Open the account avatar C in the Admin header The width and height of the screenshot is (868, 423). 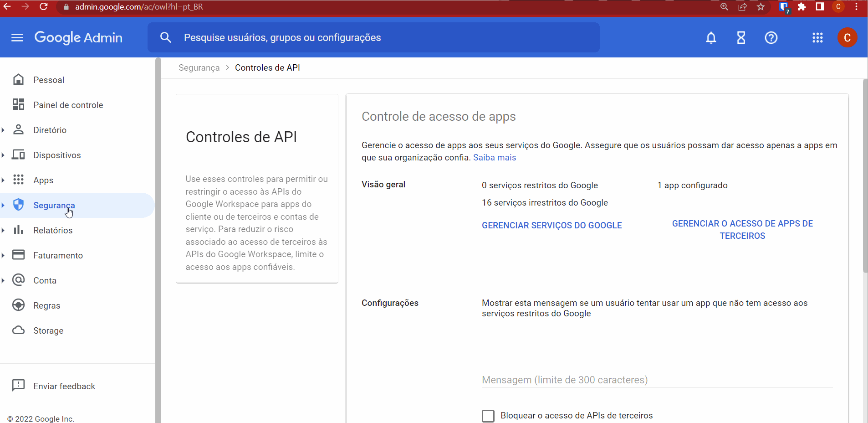tap(847, 38)
